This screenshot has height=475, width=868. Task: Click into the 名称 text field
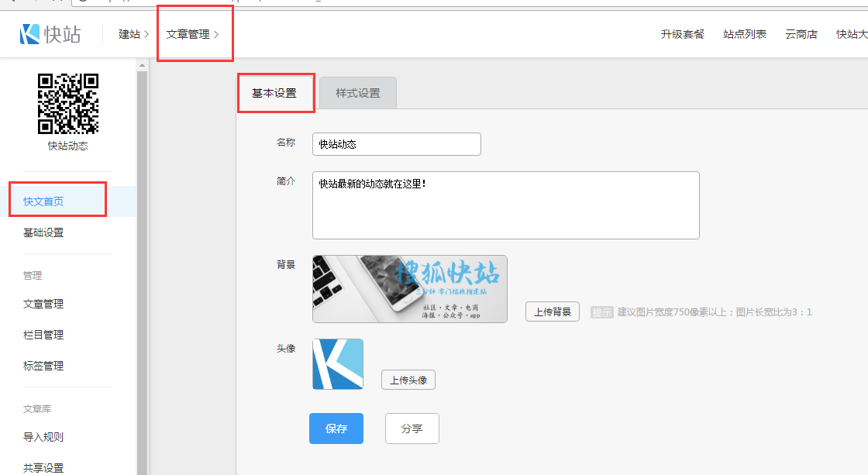click(x=396, y=144)
